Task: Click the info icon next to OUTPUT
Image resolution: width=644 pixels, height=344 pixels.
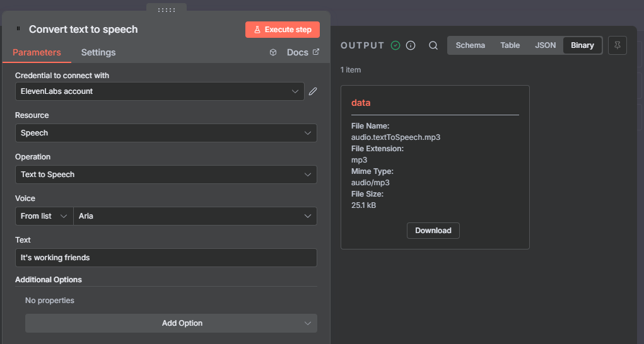Action: point(411,45)
